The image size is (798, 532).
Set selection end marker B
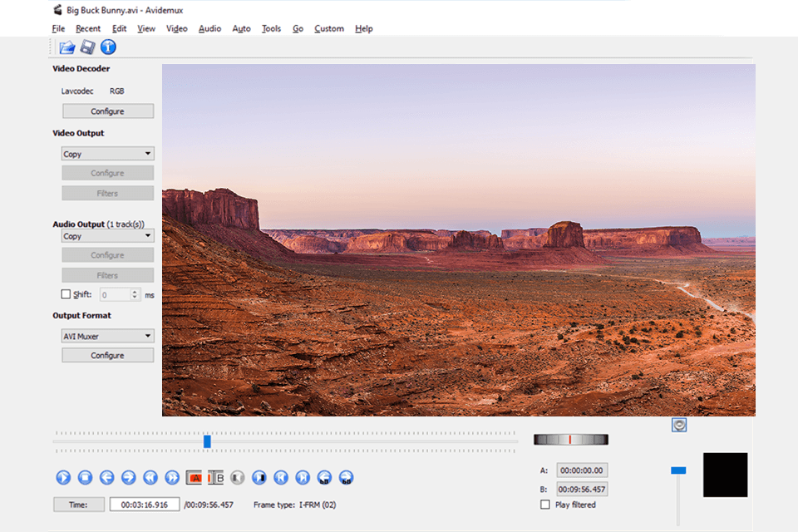pos(216,477)
